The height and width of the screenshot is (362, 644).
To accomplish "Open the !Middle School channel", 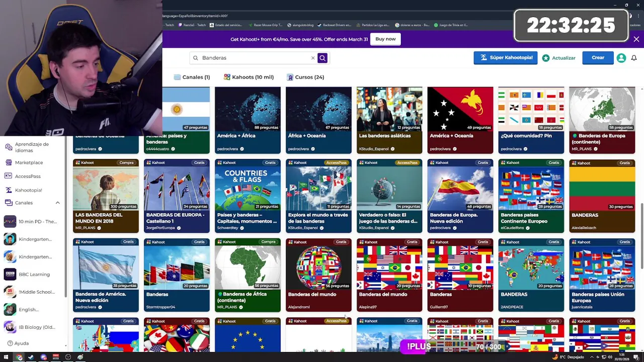I will [x=31, y=292].
